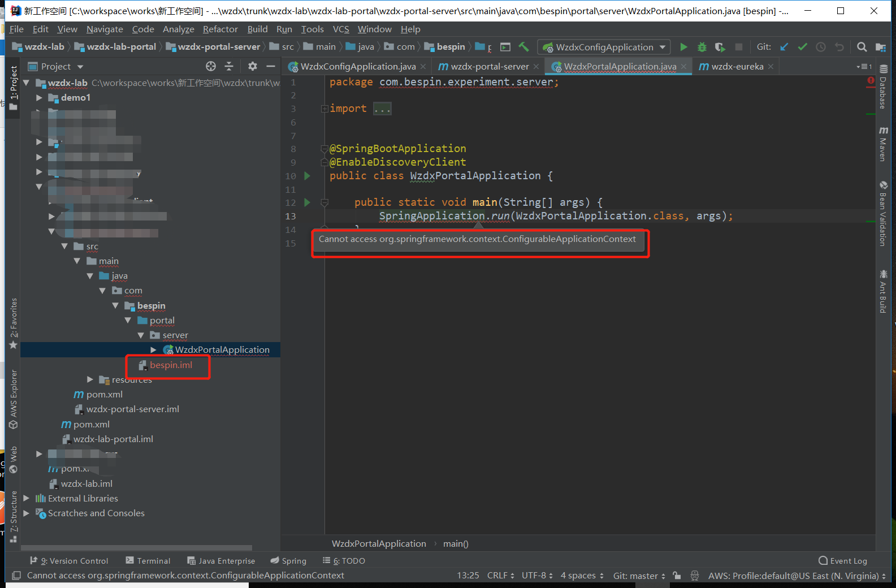
Task: Collapse all nodes in Project panel
Action: click(x=229, y=66)
